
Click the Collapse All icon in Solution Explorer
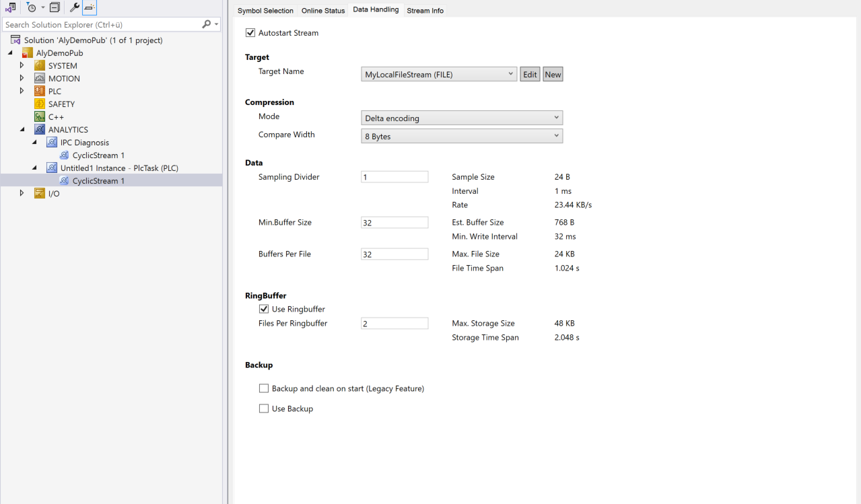click(54, 7)
